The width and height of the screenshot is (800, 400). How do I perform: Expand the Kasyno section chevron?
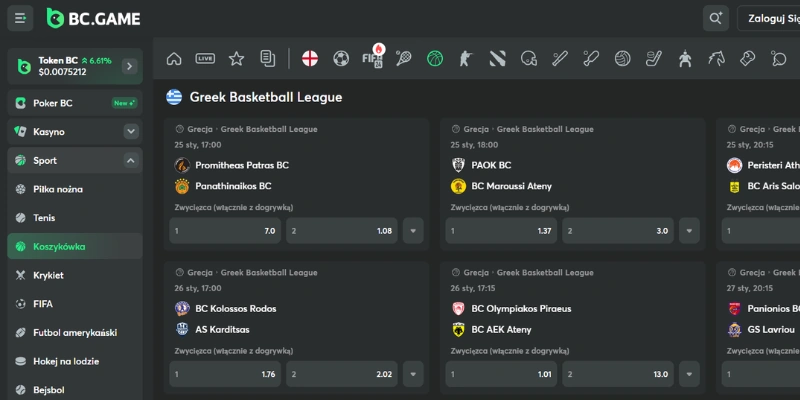[131, 132]
